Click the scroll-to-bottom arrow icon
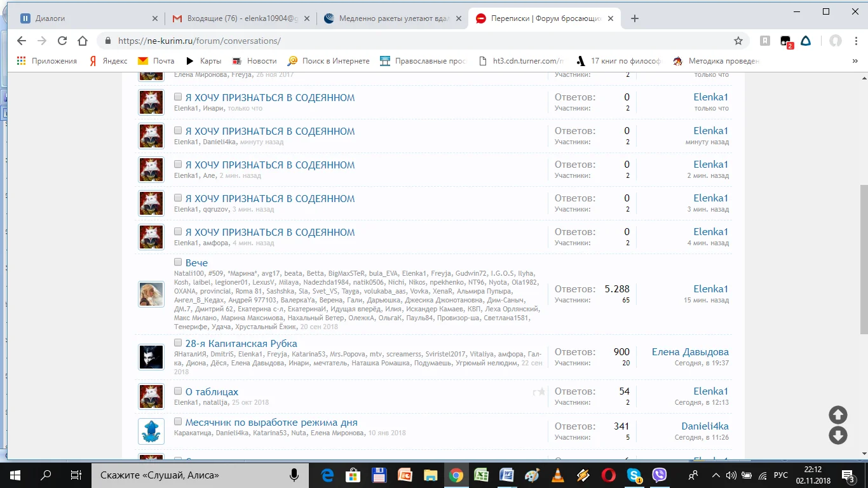 click(x=838, y=435)
